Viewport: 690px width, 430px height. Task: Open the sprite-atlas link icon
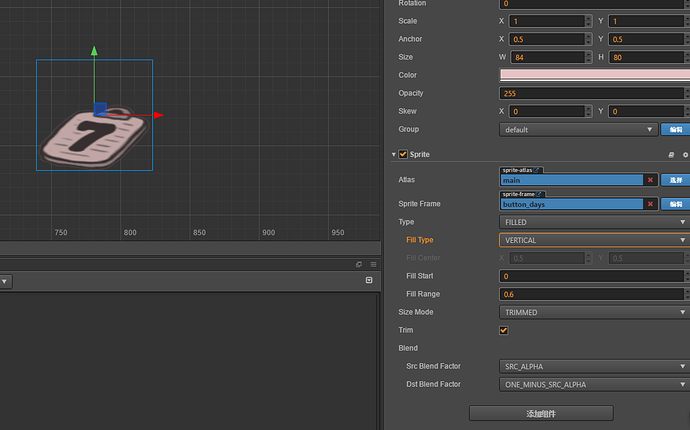point(536,170)
